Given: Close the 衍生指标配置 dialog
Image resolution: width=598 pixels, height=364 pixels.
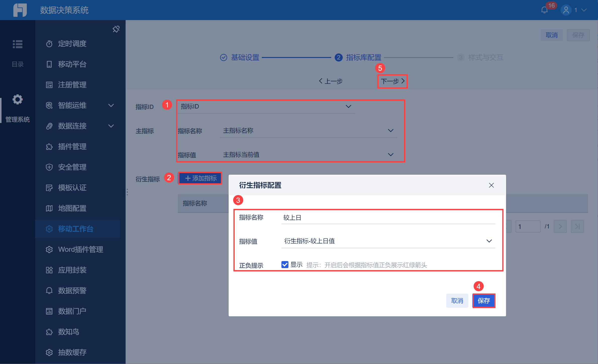Looking at the screenshot, I should (491, 185).
